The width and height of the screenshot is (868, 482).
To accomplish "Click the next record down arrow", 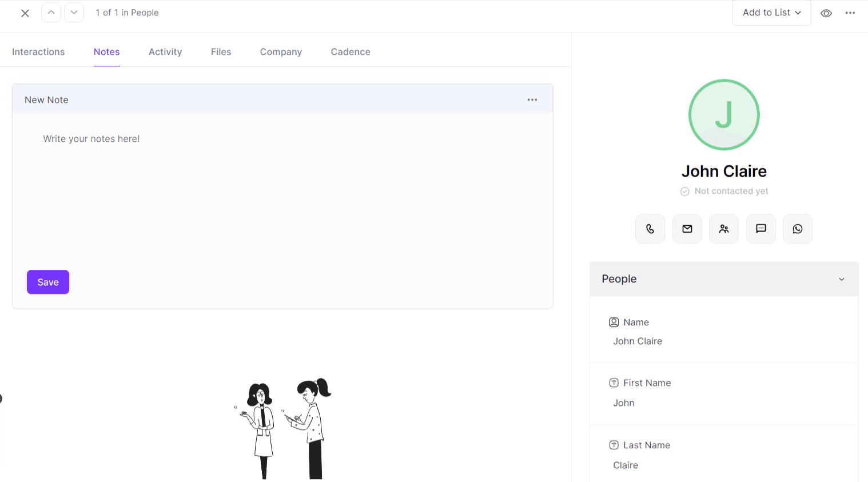I will (74, 12).
